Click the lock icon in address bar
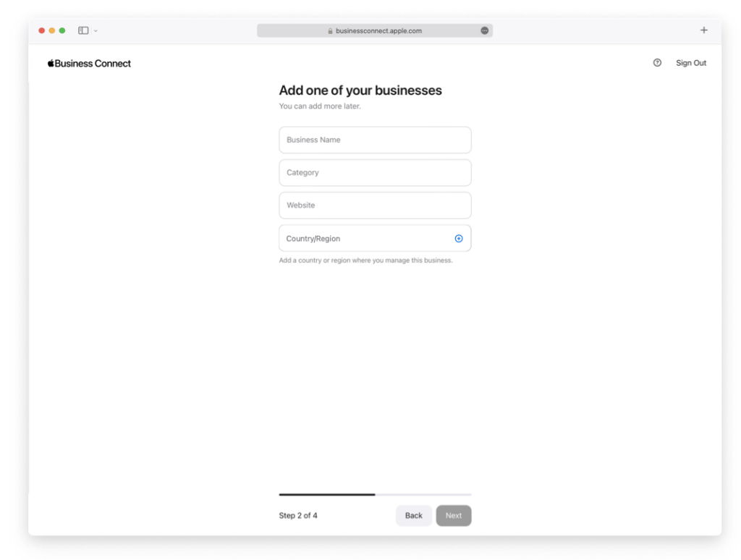 point(330,31)
